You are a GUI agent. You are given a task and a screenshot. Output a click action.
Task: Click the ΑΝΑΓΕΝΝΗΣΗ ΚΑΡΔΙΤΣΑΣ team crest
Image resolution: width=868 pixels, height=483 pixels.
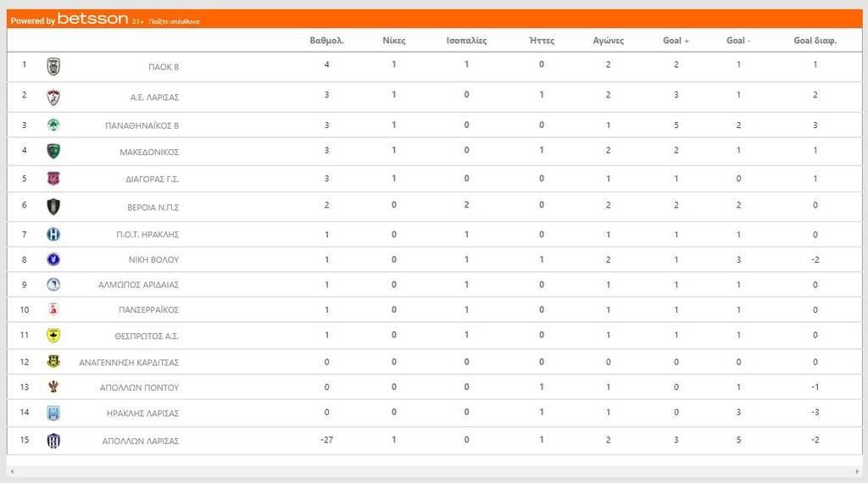(53, 362)
